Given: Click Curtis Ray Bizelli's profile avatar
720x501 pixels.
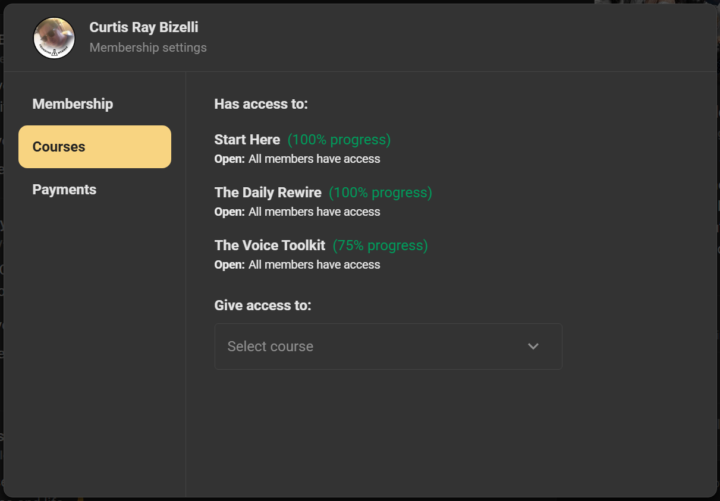Looking at the screenshot, I should coord(54,38).
